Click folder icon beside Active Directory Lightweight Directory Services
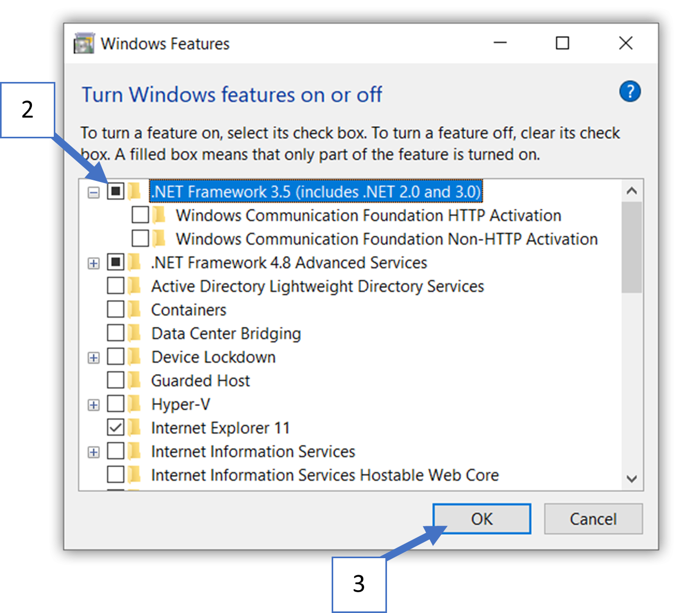700x613 pixels. point(135,286)
